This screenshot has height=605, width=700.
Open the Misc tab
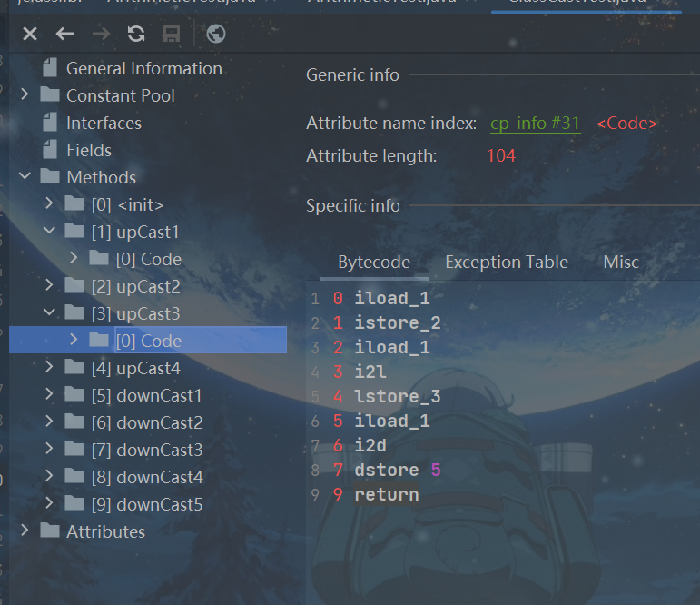(x=621, y=263)
